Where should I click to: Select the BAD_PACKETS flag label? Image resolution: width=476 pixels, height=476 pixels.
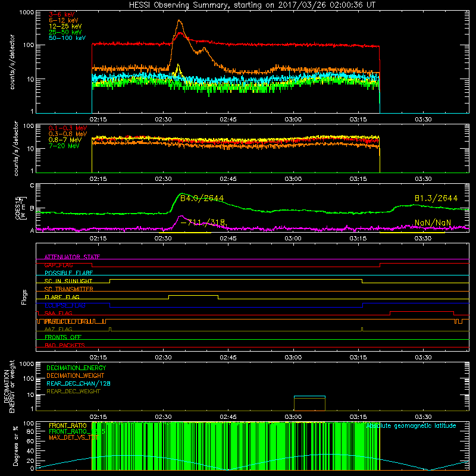point(65,345)
